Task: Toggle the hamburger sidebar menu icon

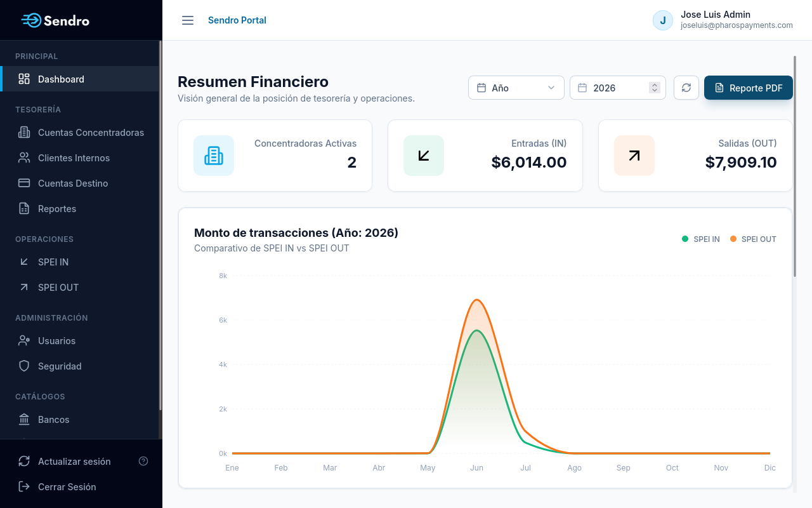Action: [188, 20]
